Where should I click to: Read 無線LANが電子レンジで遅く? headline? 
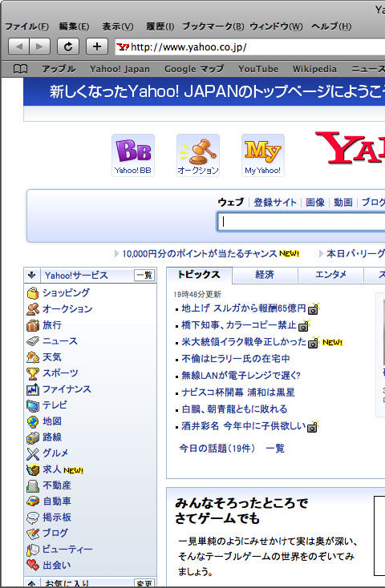click(x=241, y=376)
